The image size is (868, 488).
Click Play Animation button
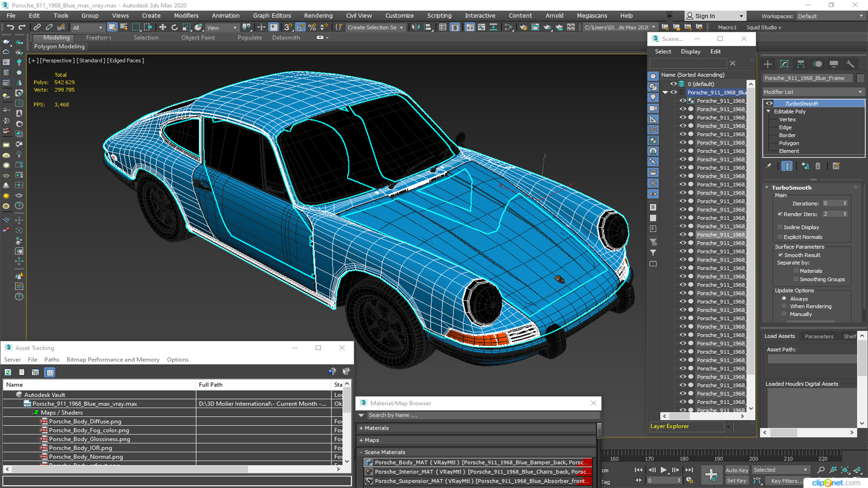click(663, 470)
